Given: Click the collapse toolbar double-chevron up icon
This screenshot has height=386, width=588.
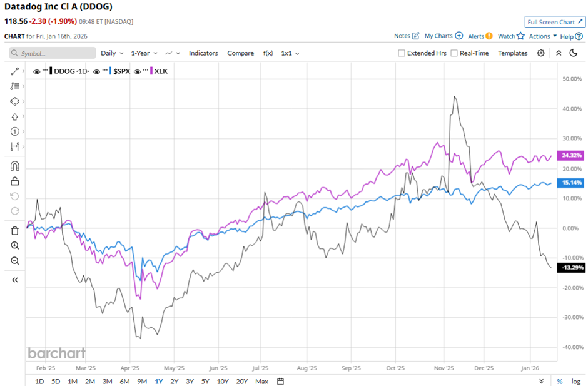Looking at the screenshot, I should coord(559,53).
